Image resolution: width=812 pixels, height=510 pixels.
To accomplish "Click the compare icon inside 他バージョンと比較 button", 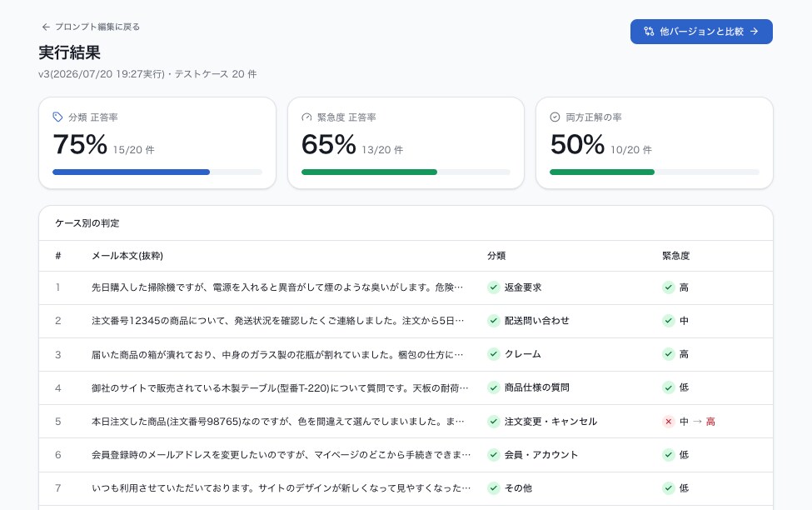I will point(649,32).
